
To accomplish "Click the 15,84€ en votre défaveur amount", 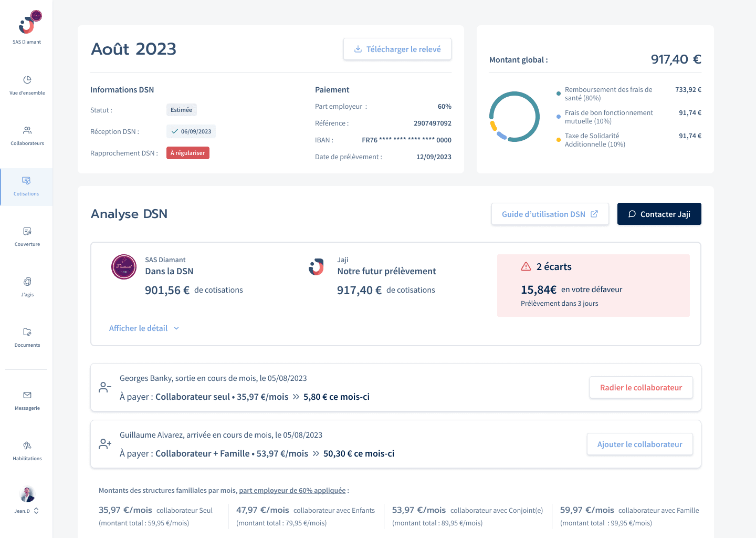I will [x=539, y=289].
